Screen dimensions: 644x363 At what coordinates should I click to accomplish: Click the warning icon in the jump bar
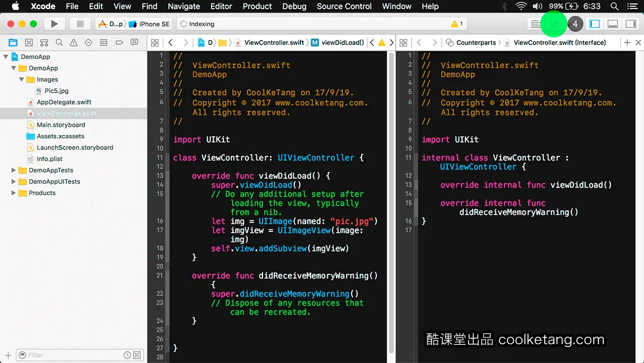click(382, 43)
